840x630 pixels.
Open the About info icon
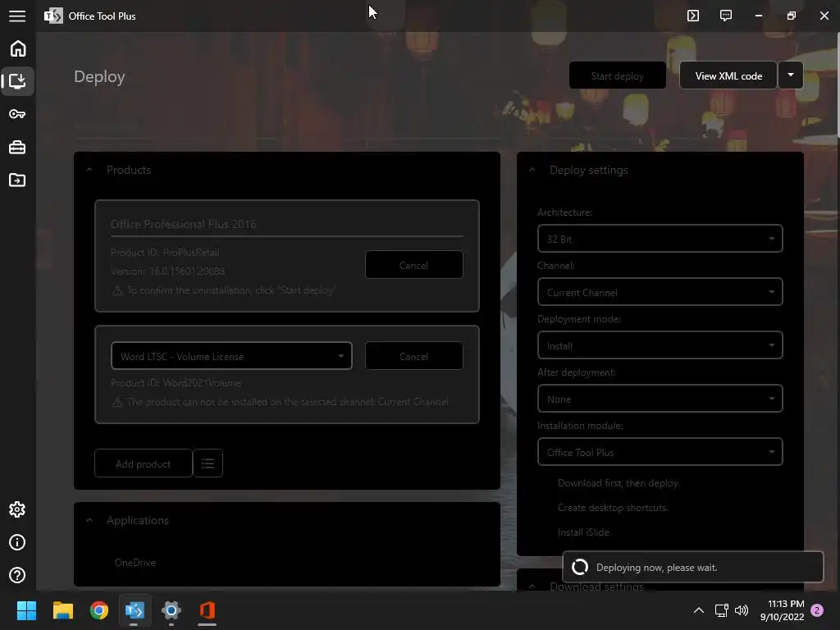coord(17,542)
